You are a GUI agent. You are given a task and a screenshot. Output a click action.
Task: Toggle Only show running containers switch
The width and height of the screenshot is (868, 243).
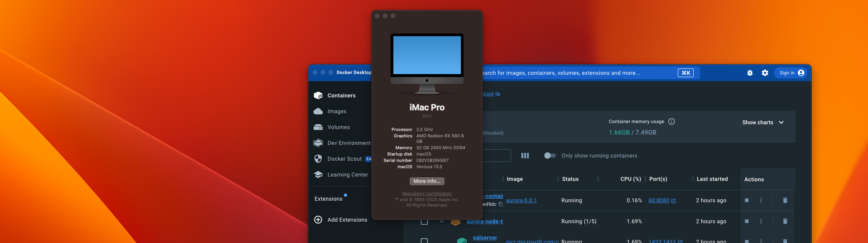point(550,156)
